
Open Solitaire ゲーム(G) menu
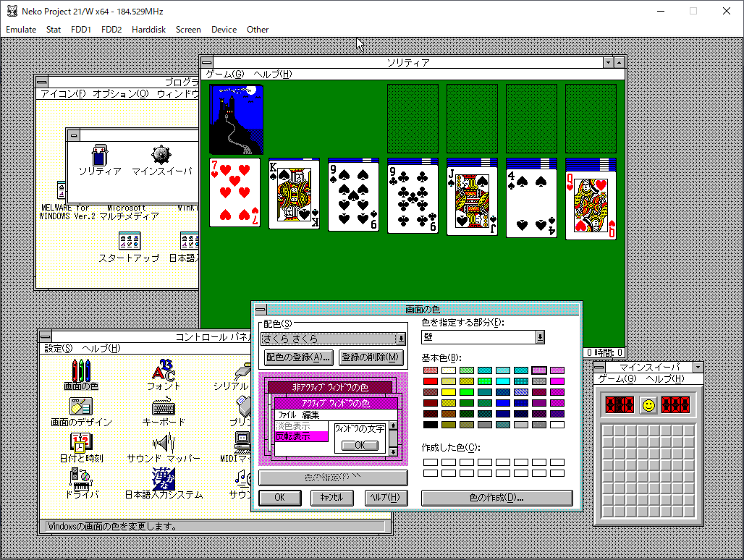[225, 74]
